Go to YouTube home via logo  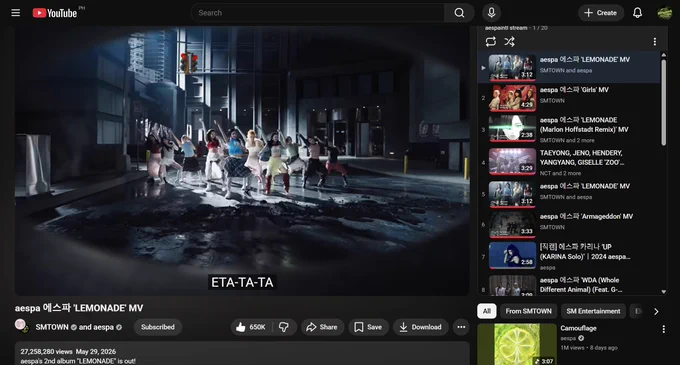55,13
